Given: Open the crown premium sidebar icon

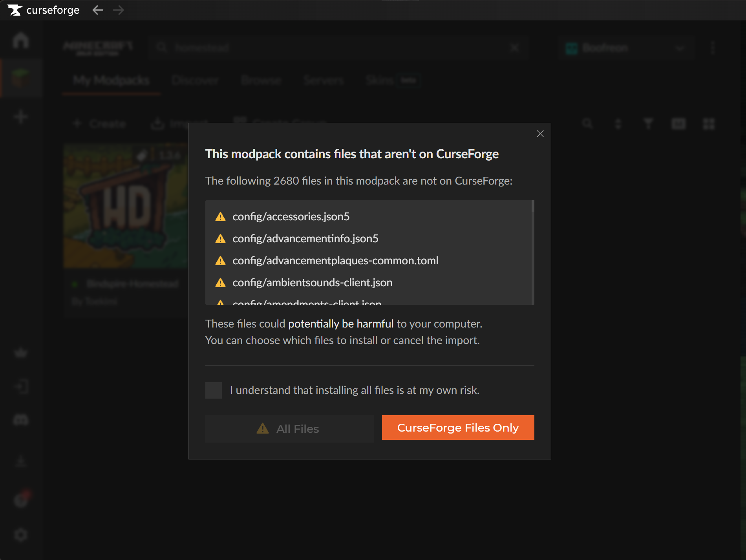Looking at the screenshot, I should [x=21, y=353].
